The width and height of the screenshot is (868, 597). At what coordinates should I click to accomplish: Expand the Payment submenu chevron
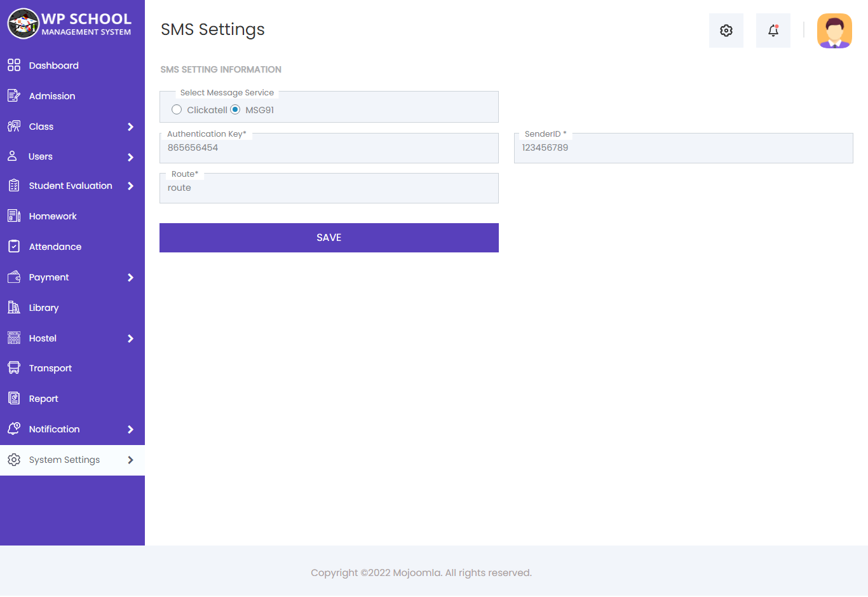[x=130, y=277]
